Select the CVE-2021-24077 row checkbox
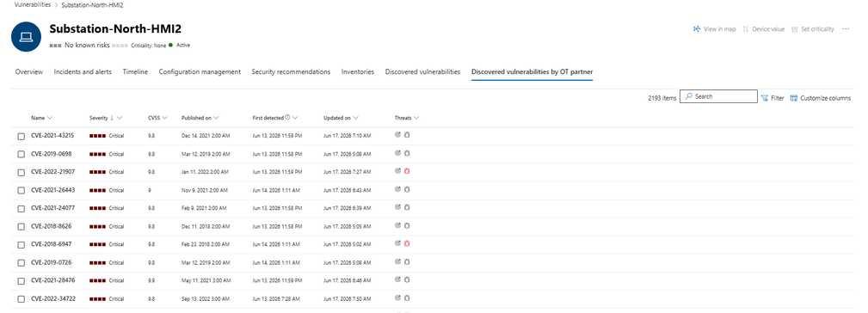 pos(21,208)
